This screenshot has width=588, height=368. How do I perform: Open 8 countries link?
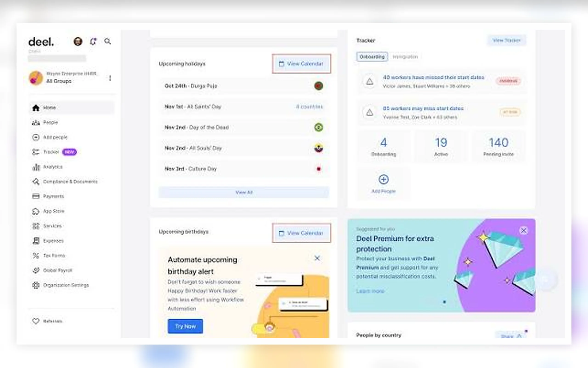coord(309,106)
